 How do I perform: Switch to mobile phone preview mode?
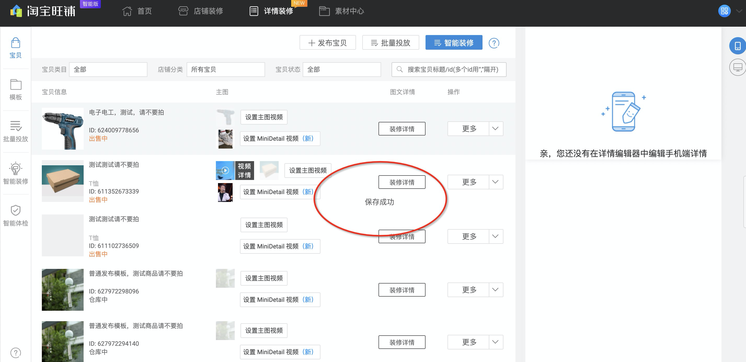737,46
